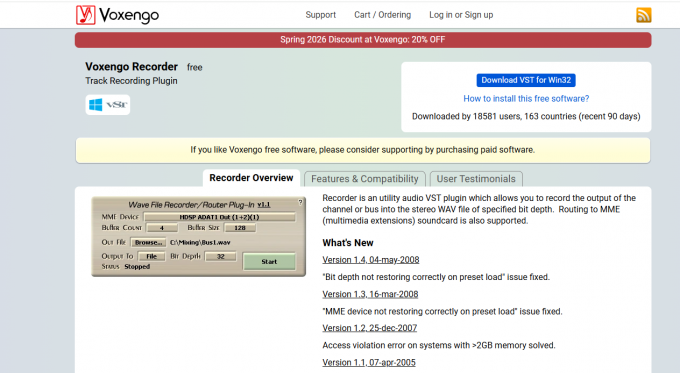Switch to User Testimonials tab

(x=476, y=179)
